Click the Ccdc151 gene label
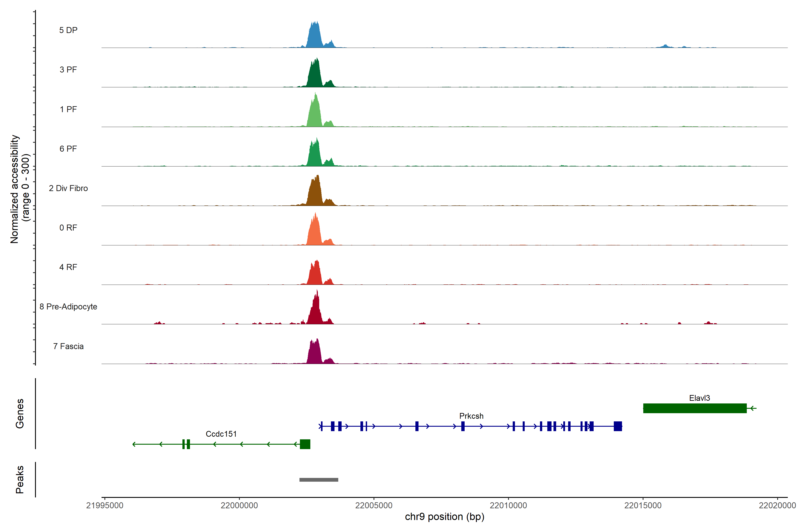This screenshot has width=798, height=532. coord(221,434)
